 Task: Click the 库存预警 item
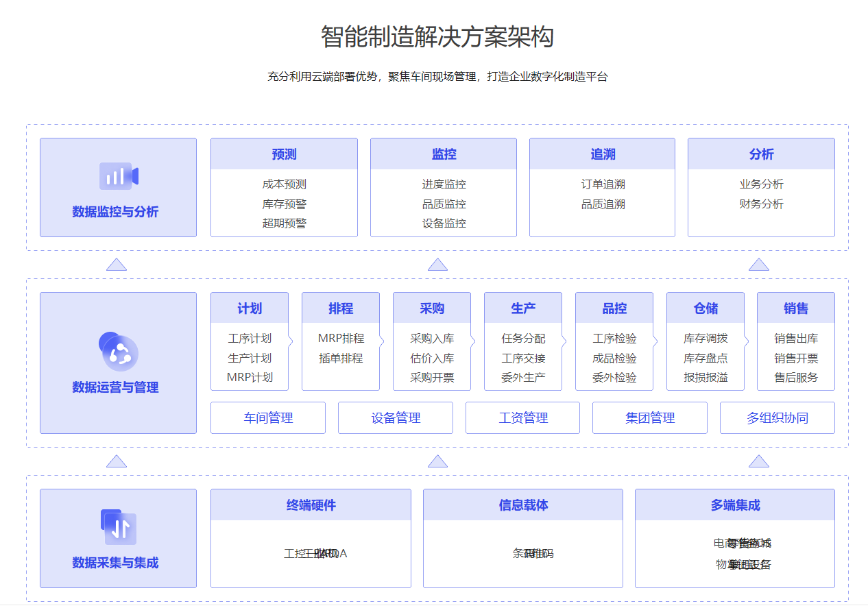pyautogui.click(x=284, y=204)
